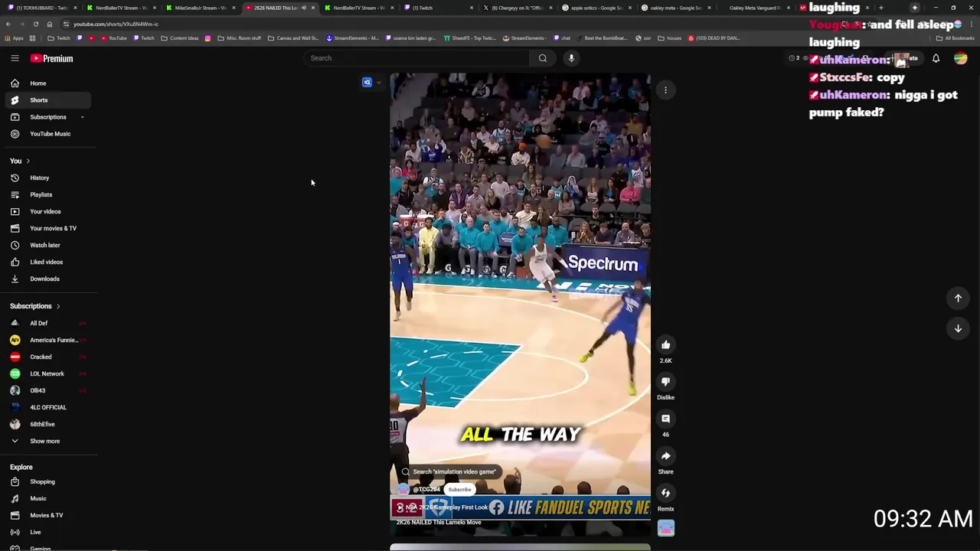
Task: Open Your videos in the sidebar
Action: click(x=48, y=211)
